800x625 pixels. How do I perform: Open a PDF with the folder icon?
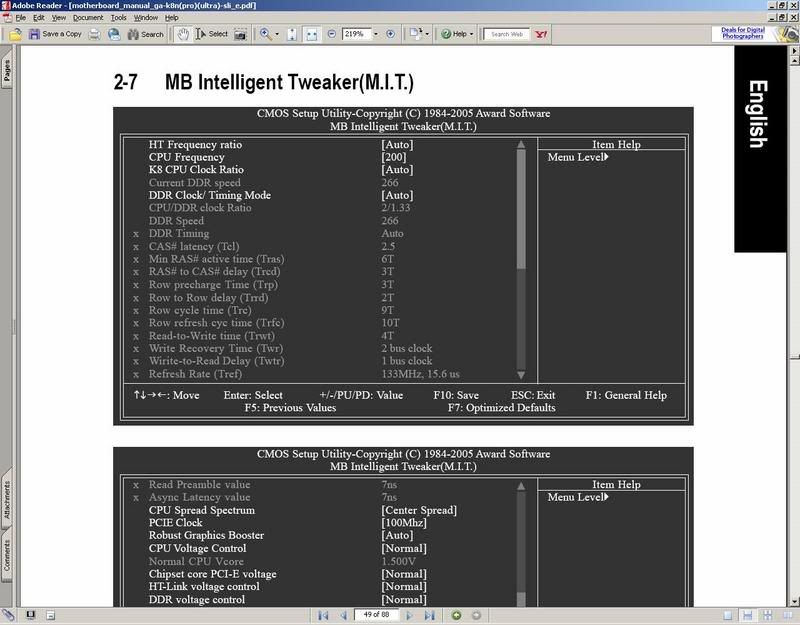pos(15,34)
